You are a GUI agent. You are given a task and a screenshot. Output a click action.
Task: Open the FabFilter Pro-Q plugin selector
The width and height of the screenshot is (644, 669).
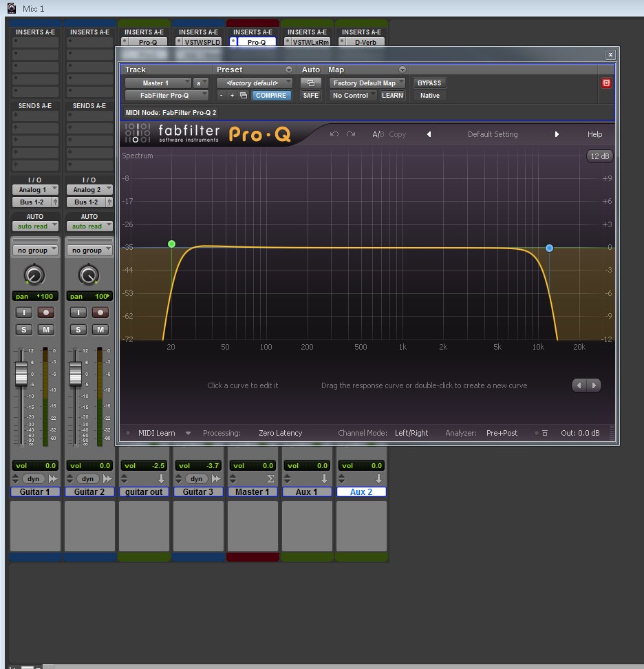pyautogui.click(x=167, y=96)
